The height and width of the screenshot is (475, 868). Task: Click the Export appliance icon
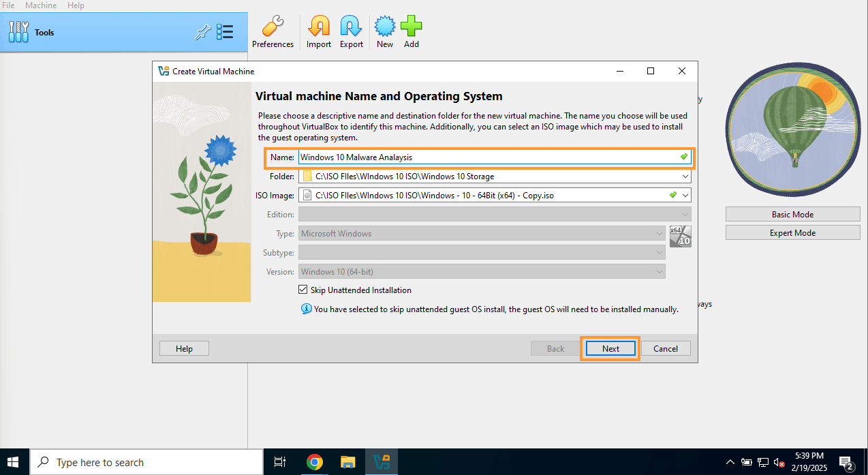click(352, 32)
